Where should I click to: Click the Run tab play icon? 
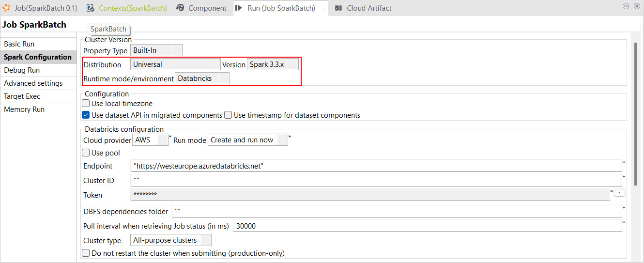[239, 8]
